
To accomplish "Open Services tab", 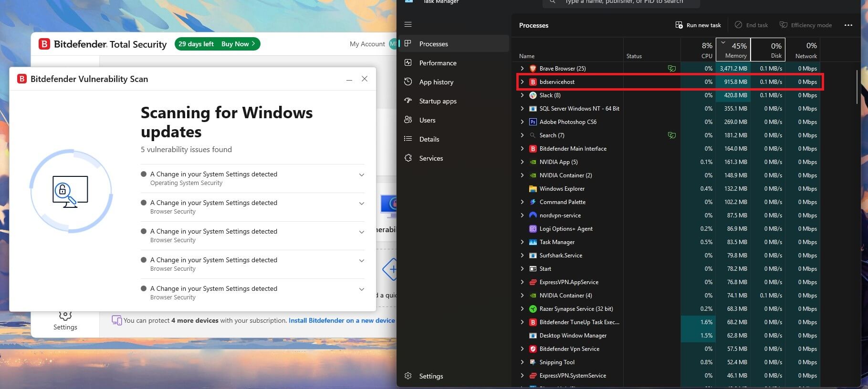I will 454,158.
